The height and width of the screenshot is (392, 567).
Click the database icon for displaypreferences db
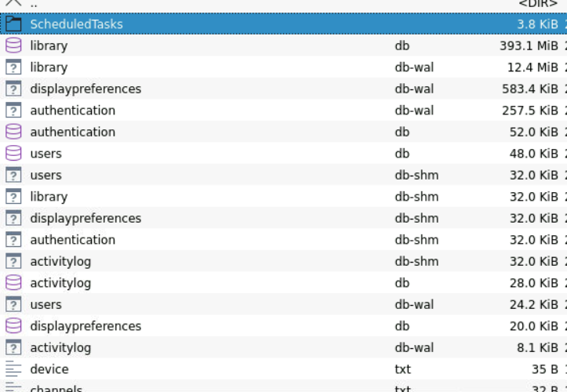13,326
